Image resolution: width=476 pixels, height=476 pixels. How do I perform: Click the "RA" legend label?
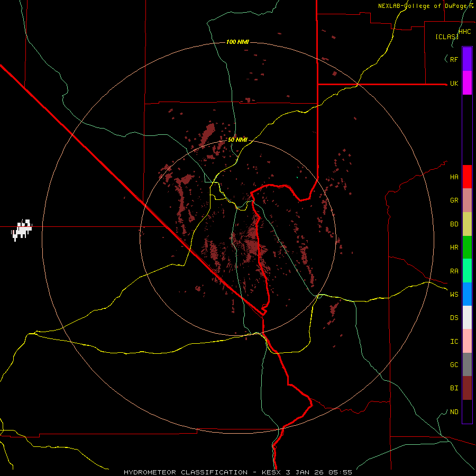[454, 271]
